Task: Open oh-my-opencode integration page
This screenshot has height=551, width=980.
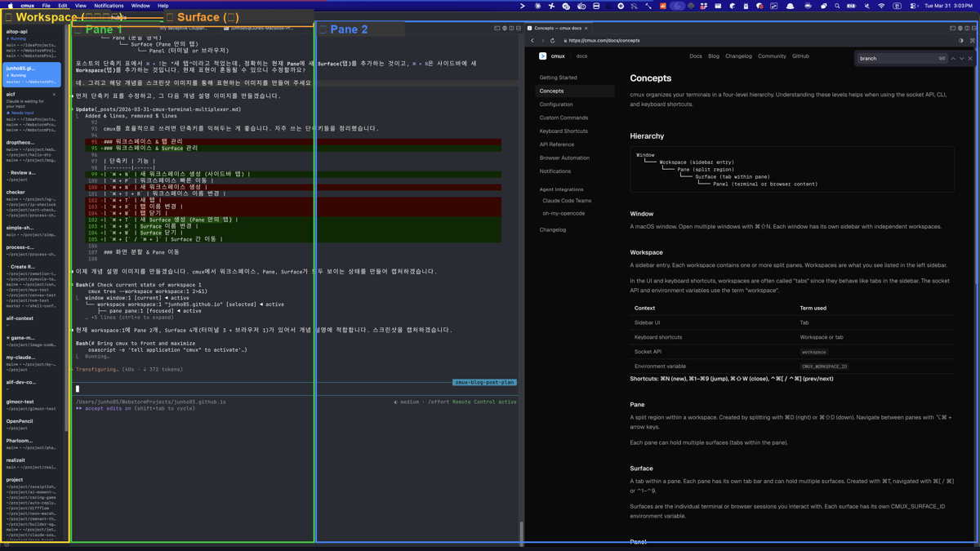Action: pos(563,214)
